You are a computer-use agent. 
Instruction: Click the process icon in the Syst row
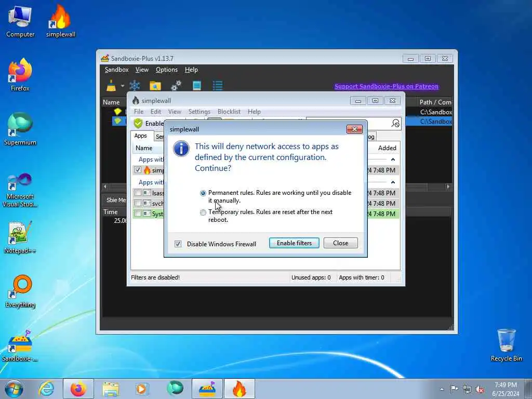click(x=147, y=214)
